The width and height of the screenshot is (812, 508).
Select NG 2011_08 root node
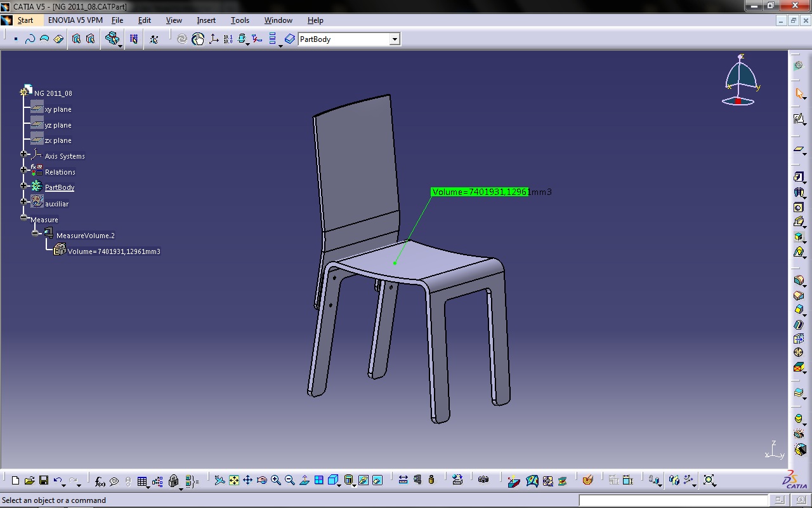tap(53, 93)
